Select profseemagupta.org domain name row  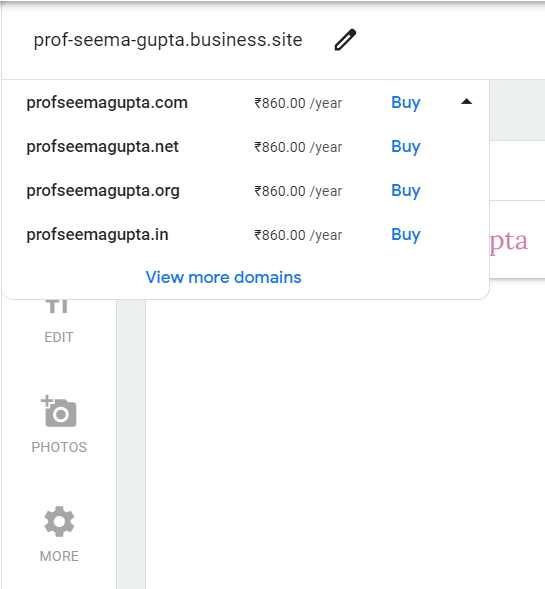click(x=246, y=190)
